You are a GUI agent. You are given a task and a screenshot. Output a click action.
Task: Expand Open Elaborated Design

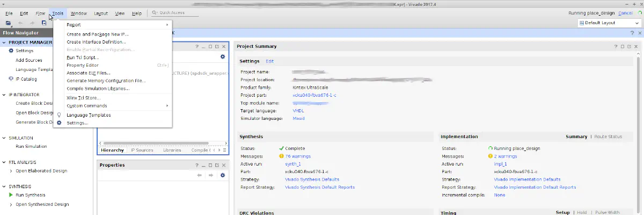(x=11, y=171)
